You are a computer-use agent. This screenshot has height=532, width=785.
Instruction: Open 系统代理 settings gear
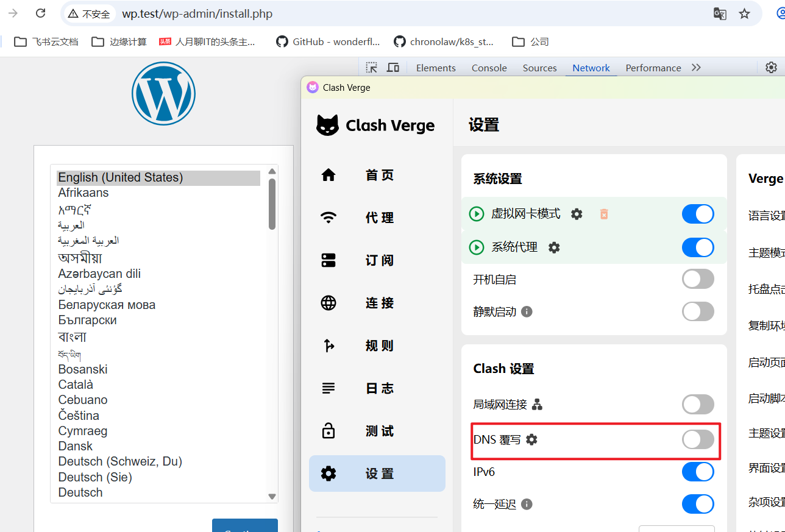pos(554,247)
